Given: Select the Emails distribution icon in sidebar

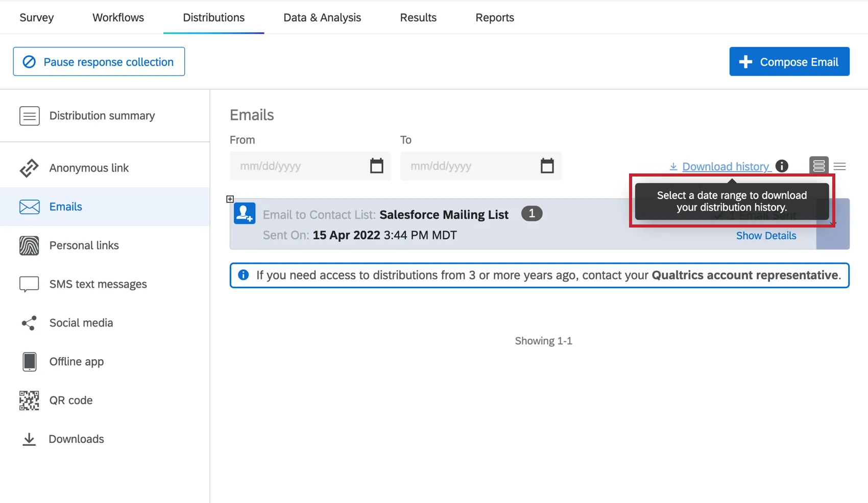Looking at the screenshot, I should (29, 207).
